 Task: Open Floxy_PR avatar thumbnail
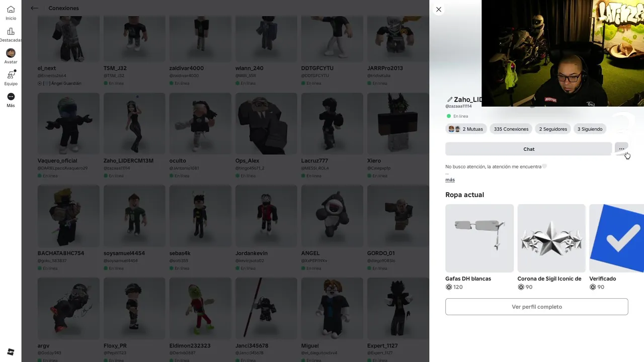134,309
